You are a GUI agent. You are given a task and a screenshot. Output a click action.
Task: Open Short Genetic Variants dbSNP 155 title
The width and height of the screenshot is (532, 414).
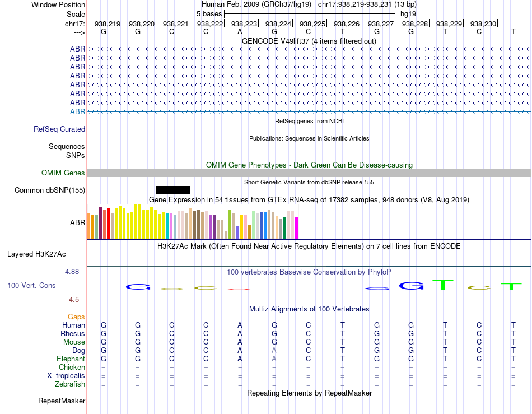[309, 182]
